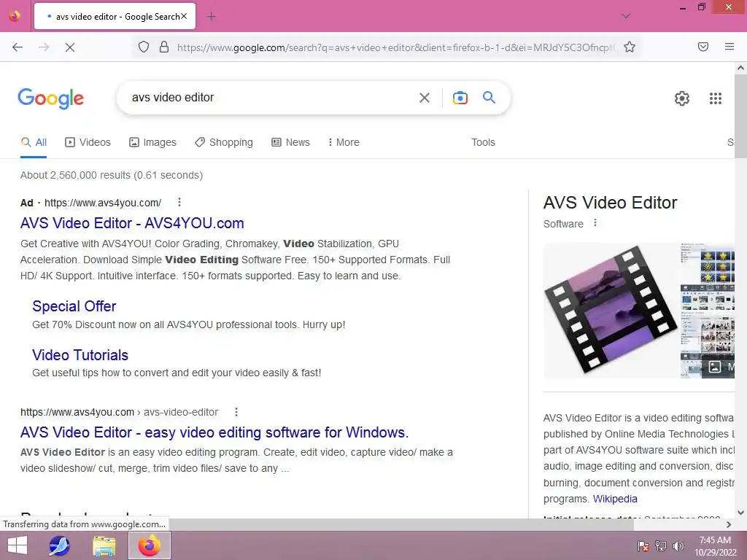
Task: Click the browser address bar URL
Action: pyautogui.click(x=395, y=47)
